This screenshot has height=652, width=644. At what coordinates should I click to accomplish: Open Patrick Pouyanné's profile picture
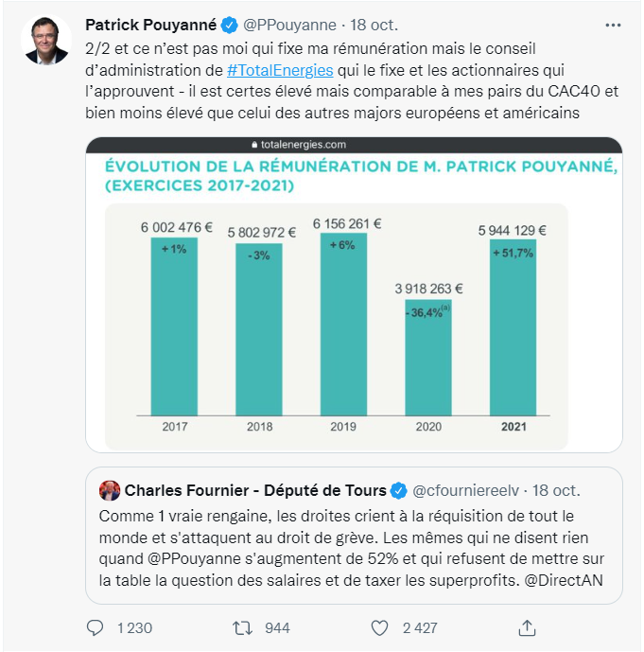tap(46, 41)
